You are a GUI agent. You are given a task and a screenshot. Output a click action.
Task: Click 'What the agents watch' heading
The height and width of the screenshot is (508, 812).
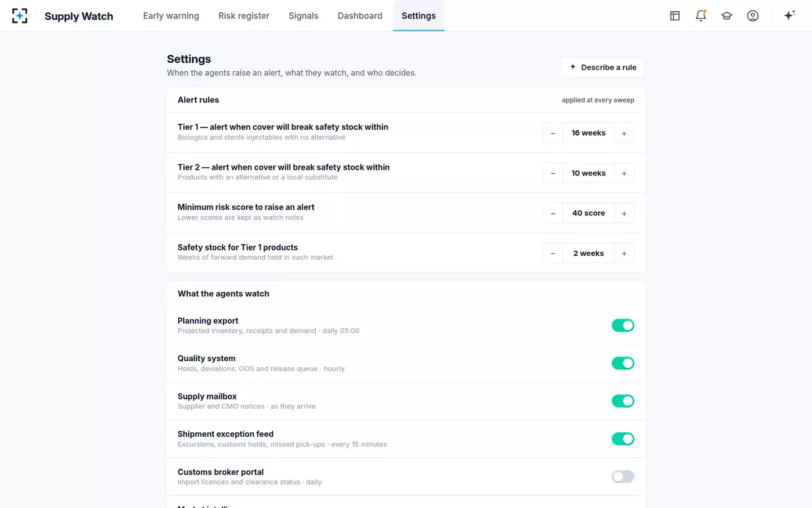coord(223,294)
